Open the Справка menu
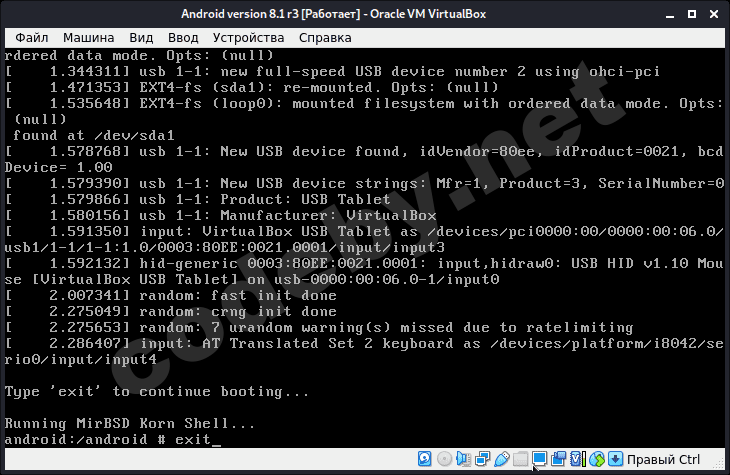The height and width of the screenshot is (475, 730). coord(325,38)
